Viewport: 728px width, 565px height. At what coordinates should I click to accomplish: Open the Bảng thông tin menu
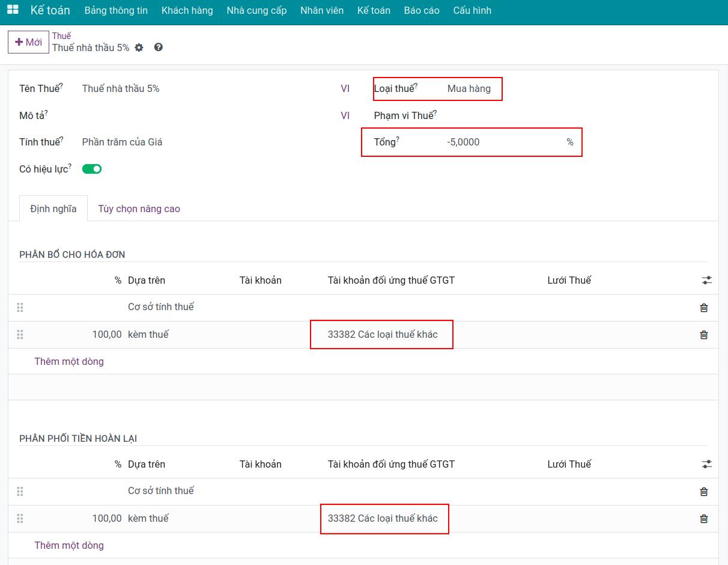click(116, 10)
